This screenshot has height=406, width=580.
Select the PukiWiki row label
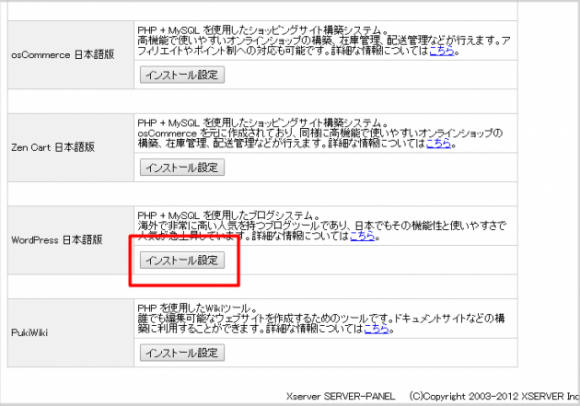click(x=30, y=333)
